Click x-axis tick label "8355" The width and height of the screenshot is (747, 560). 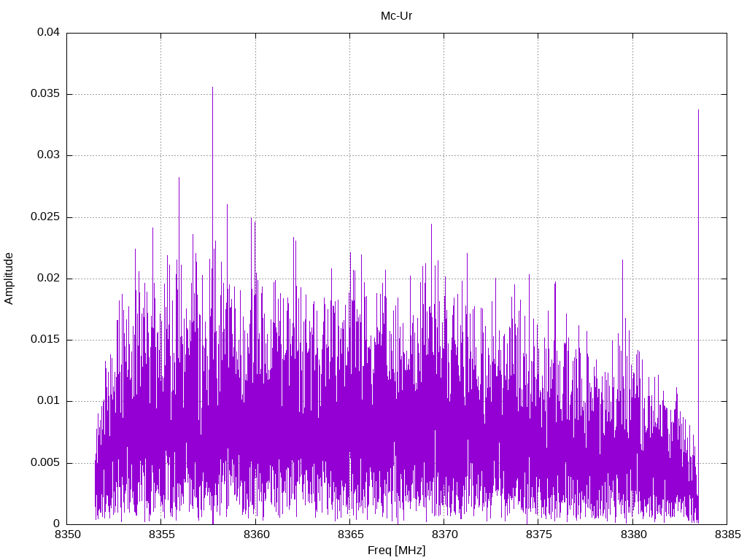point(161,534)
